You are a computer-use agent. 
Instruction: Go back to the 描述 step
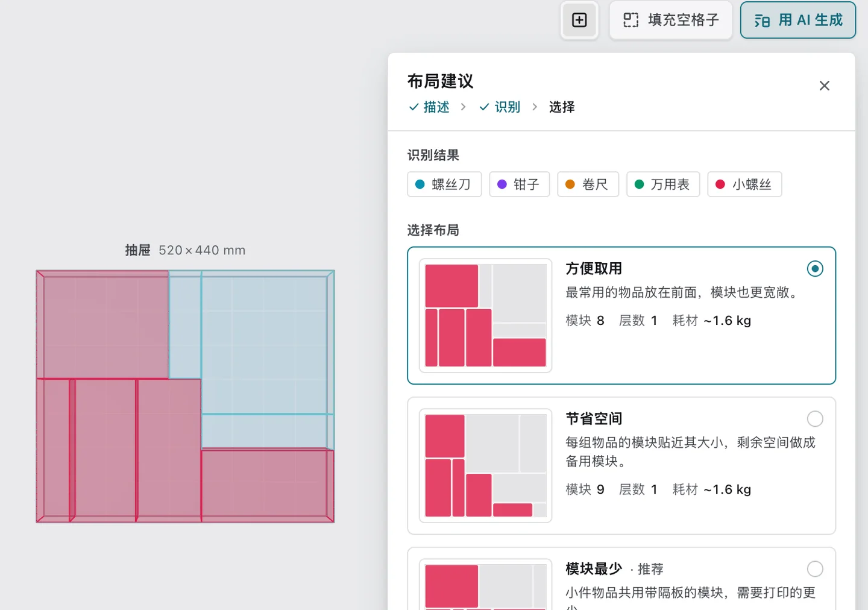pos(429,107)
